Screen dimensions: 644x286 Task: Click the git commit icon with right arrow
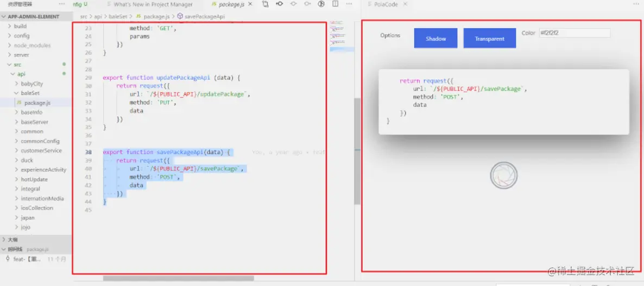(307, 4)
